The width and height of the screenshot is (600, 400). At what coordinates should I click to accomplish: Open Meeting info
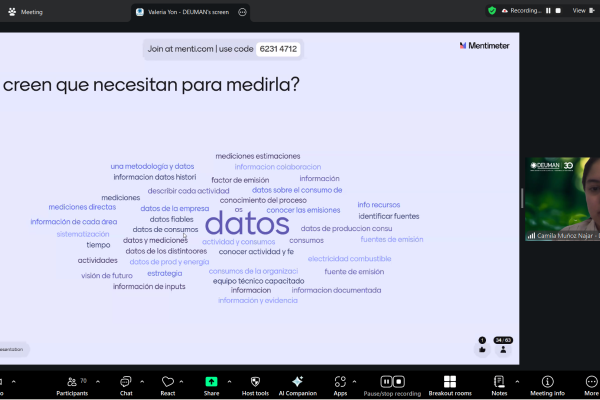547,386
